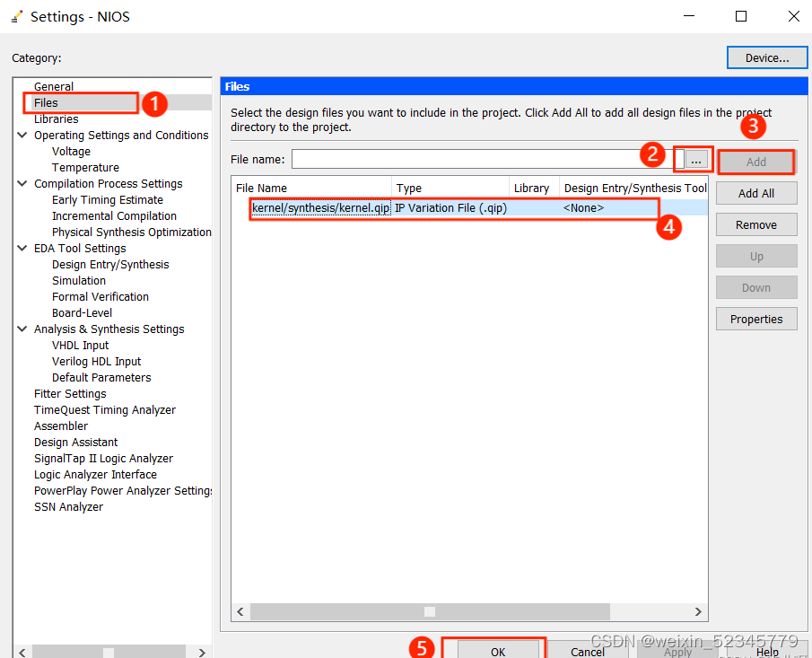
Task: Open Default Parameters page
Action: 101,378
